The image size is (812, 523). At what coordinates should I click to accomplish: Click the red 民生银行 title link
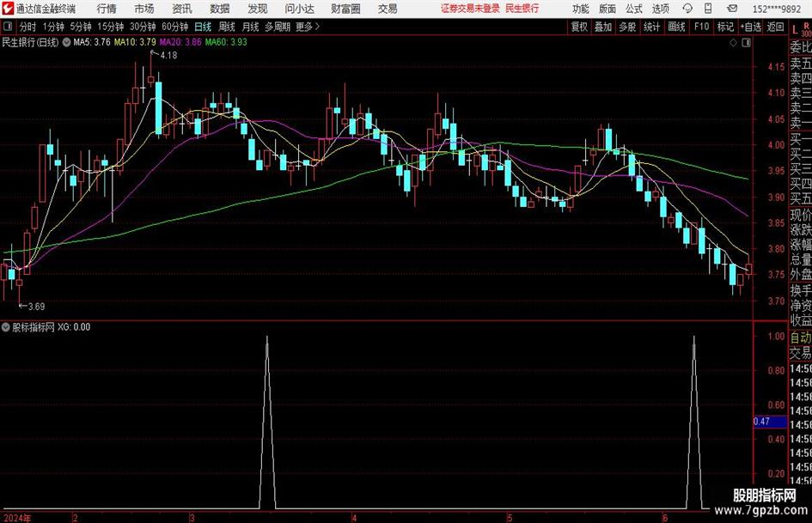[x=522, y=9]
